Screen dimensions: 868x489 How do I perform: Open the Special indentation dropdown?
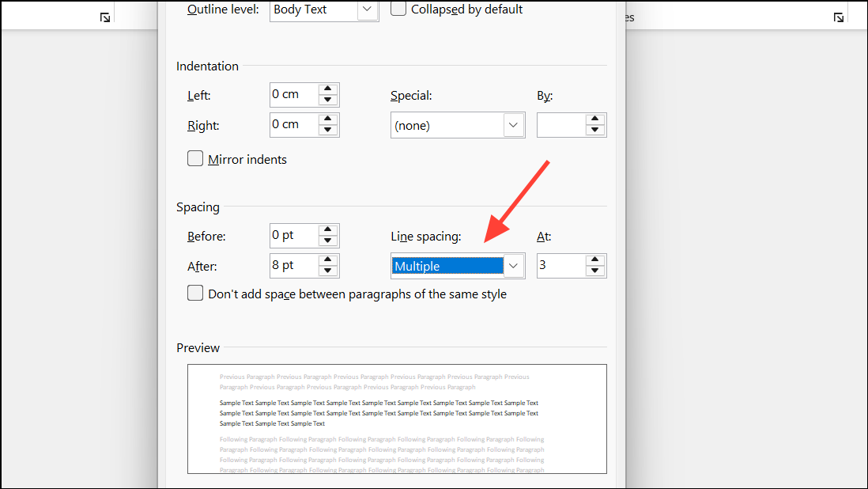click(513, 124)
